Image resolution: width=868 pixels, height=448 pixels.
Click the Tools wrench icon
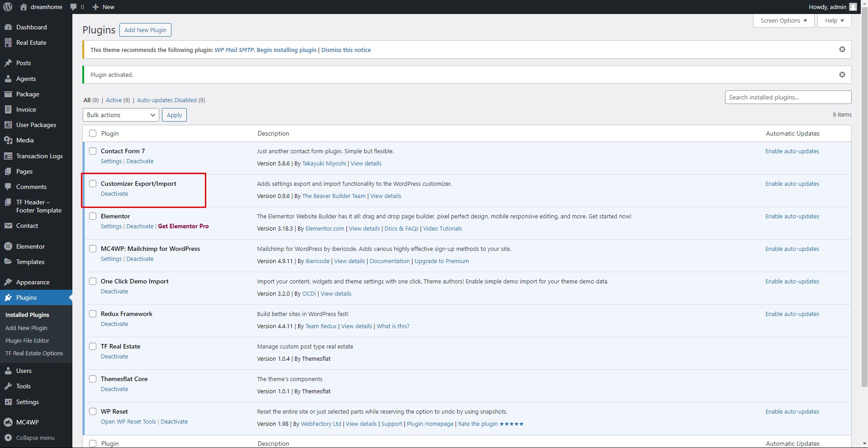8,386
